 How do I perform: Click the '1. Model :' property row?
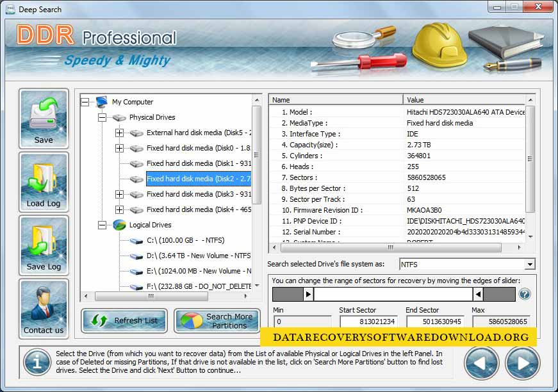click(397, 112)
